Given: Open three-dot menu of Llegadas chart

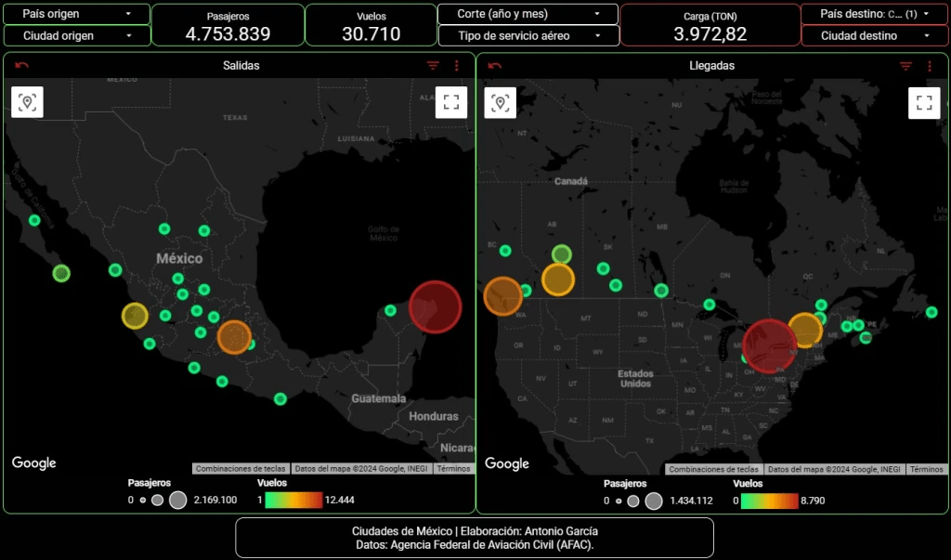Looking at the screenshot, I should point(930,66).
